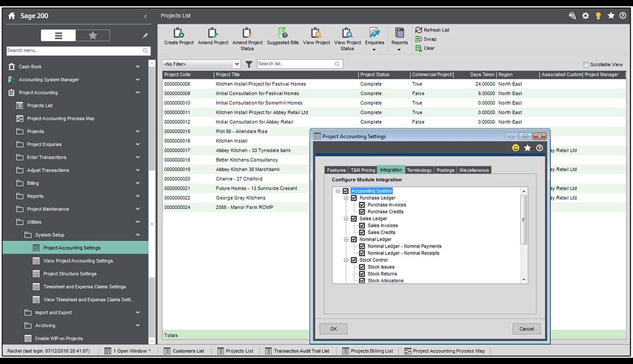
Task: Switch sidebar to the favourites star view
Action: click(93, 35)
